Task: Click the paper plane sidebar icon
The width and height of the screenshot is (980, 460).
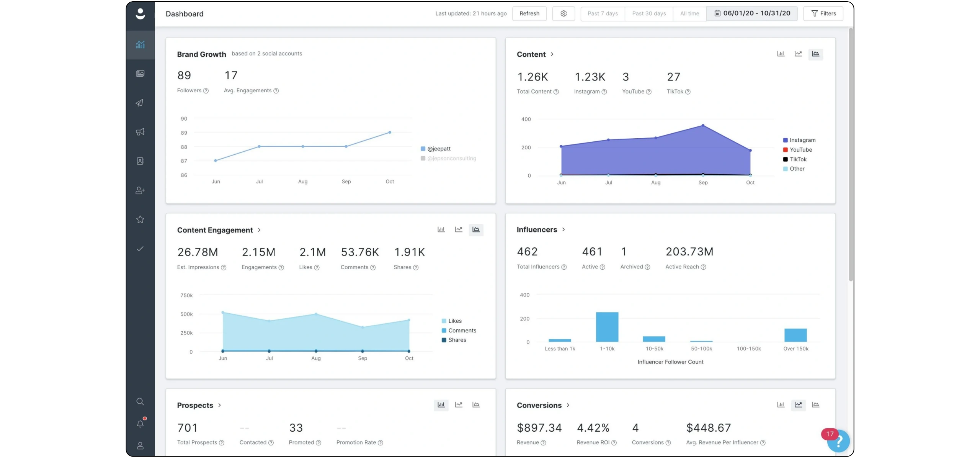Action: (140, 103)
